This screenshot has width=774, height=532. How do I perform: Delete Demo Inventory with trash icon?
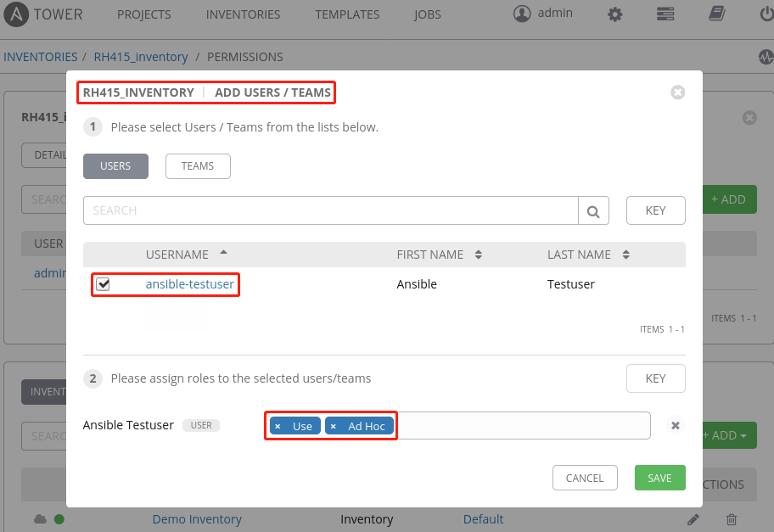tap(732, 519)
